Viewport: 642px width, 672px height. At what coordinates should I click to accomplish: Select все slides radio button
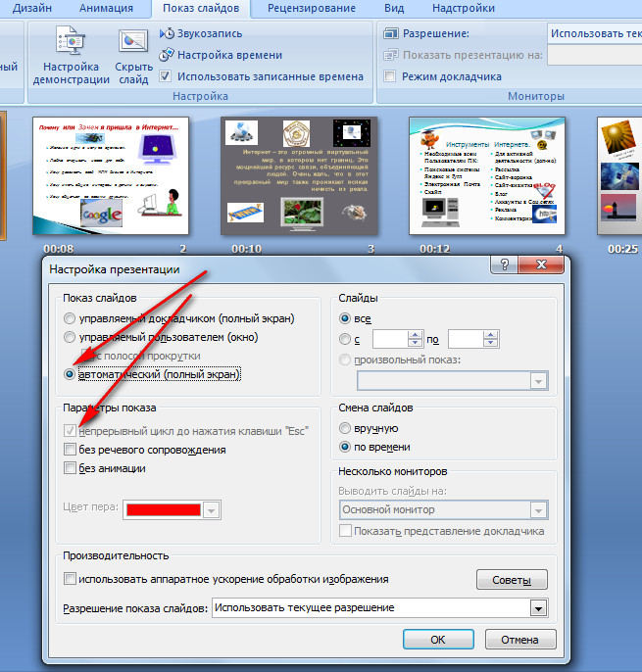click(345, 318)
